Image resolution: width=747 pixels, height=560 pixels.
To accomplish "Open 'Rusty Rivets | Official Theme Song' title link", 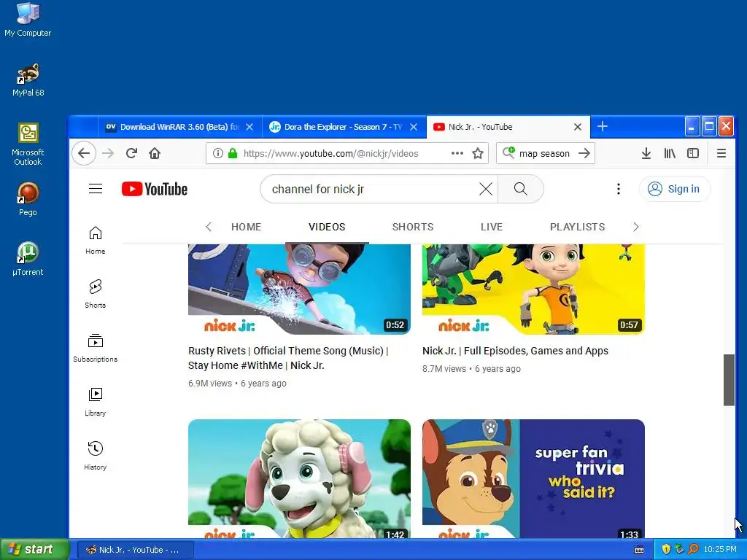I will coord(288,358).
